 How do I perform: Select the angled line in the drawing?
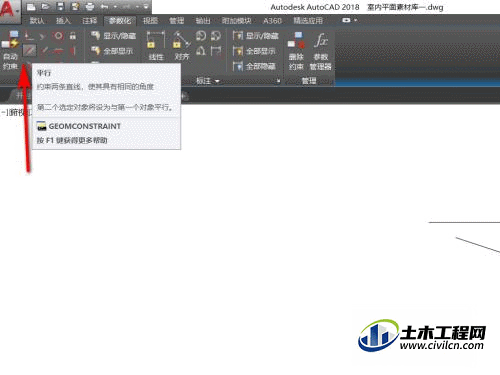pos(478,245)
